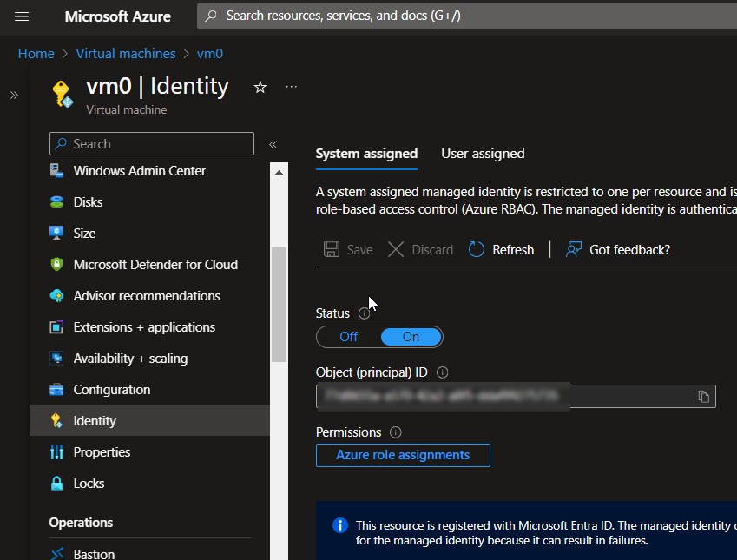Focus the global Search resources field
The width and height of the screenshot is (737, 560).
467,16
